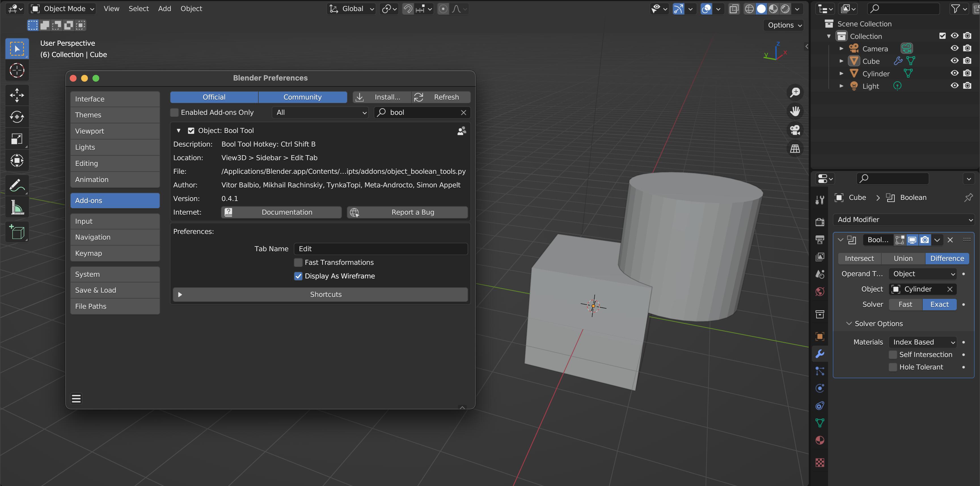Hide the Cube in viewport via eye

tap(954, 60)
